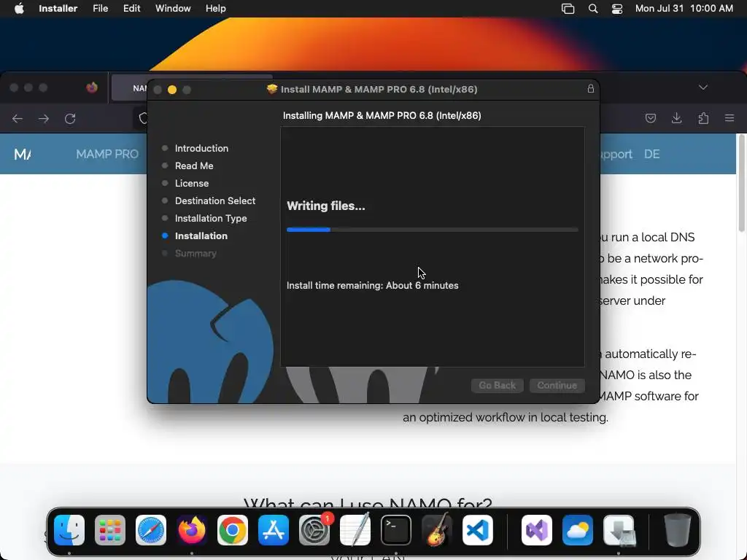This screenshot has width=747, height=560.
Task: Open Firefox extensions puzzle icon
Action: pos(703,119)
